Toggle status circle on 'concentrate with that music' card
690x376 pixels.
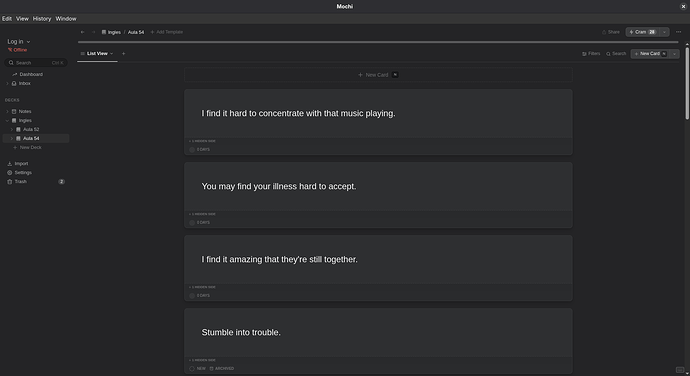click(x=192, y=150)
